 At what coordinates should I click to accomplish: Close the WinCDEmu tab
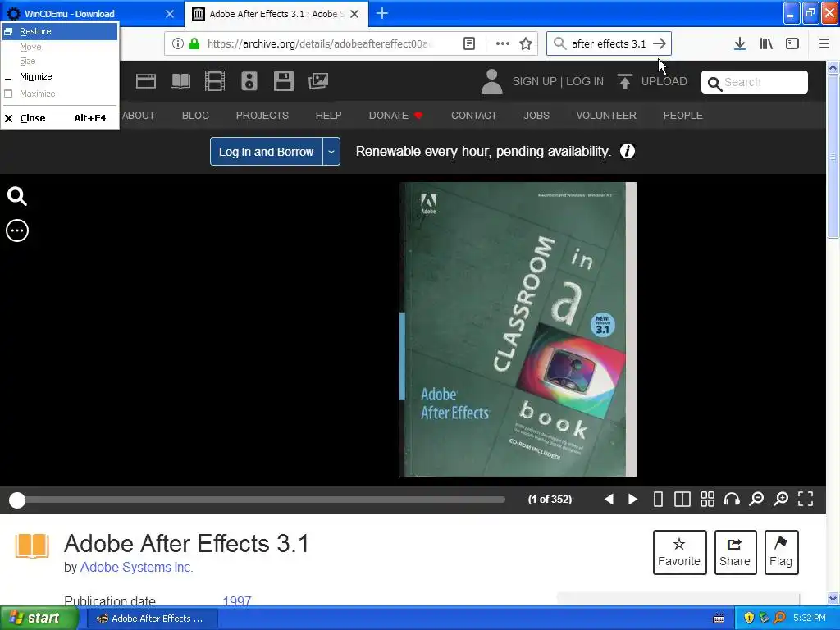tap(170, 14)
